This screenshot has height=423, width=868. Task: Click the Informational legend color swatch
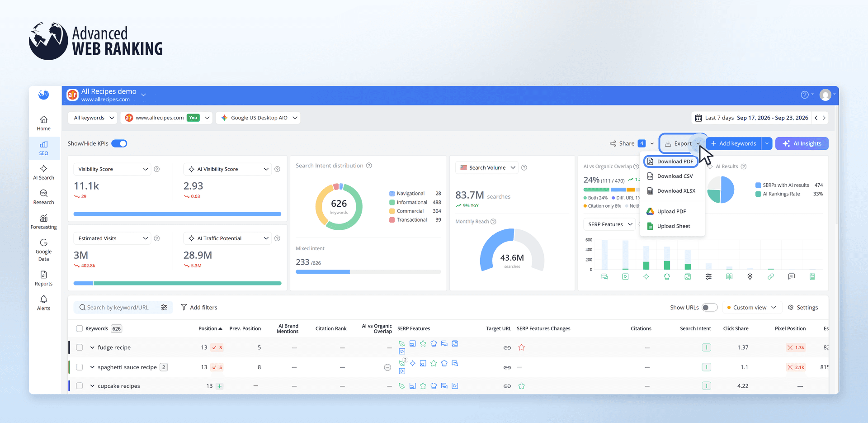392,203
